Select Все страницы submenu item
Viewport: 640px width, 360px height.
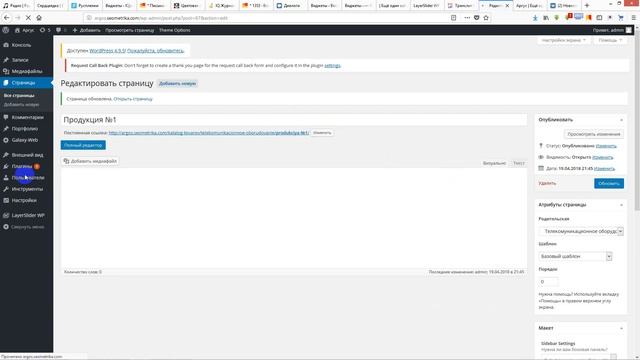(19, 96)
